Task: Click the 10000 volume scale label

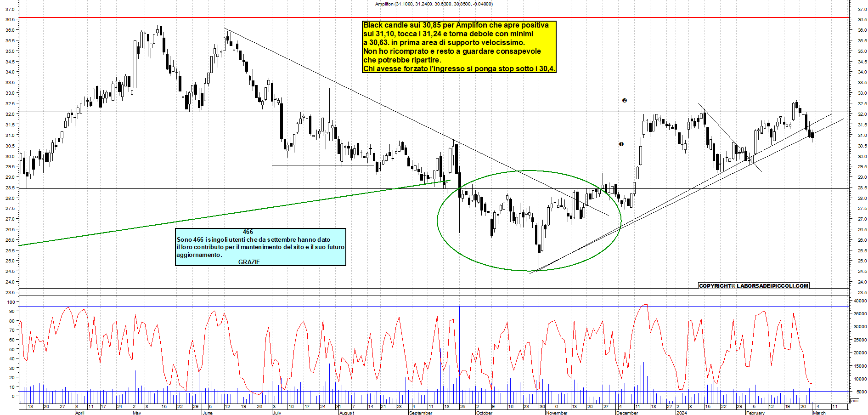Action: [860, 379]
